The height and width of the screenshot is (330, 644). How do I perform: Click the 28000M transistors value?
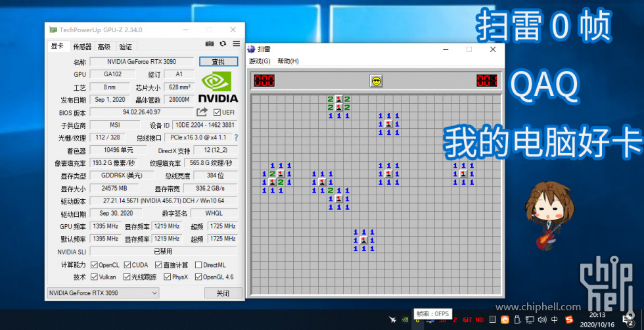click(x=179, y=99)
